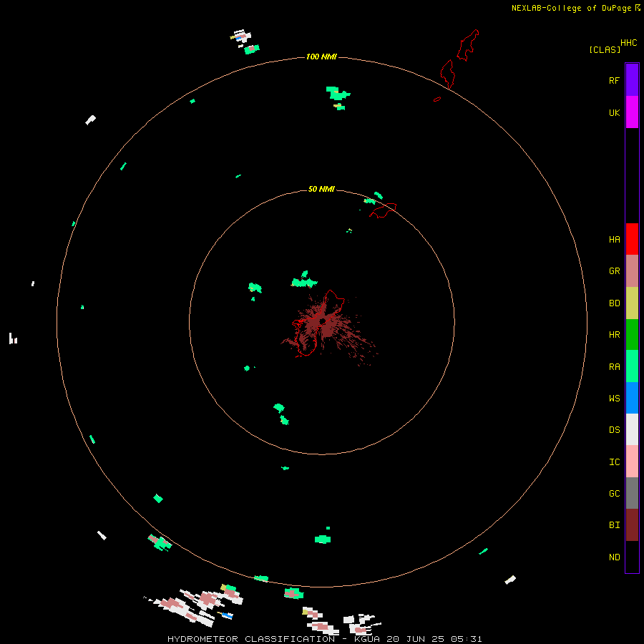Click the IC legend label
This screenshot has height=644, width=644.
614,462
